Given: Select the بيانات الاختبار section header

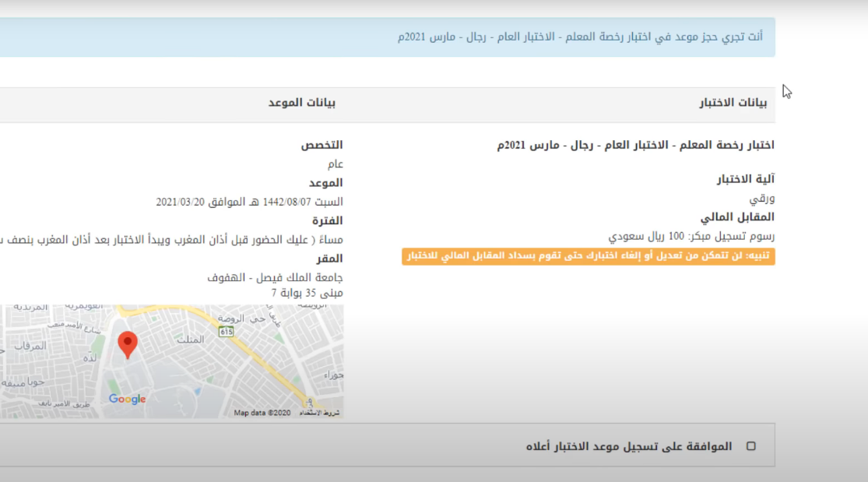Looking at the screenshot, I should [x=733, y=103].
